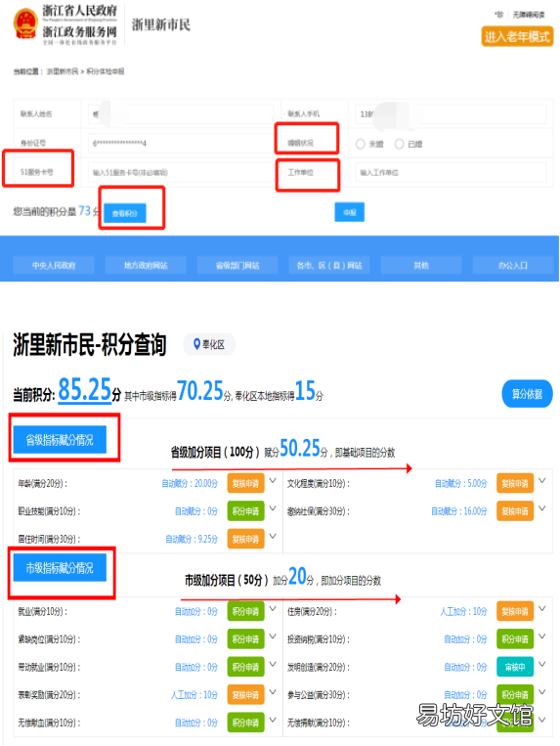Click the 查看积分 button
The image size is (560, 746).
pos(125,213)
